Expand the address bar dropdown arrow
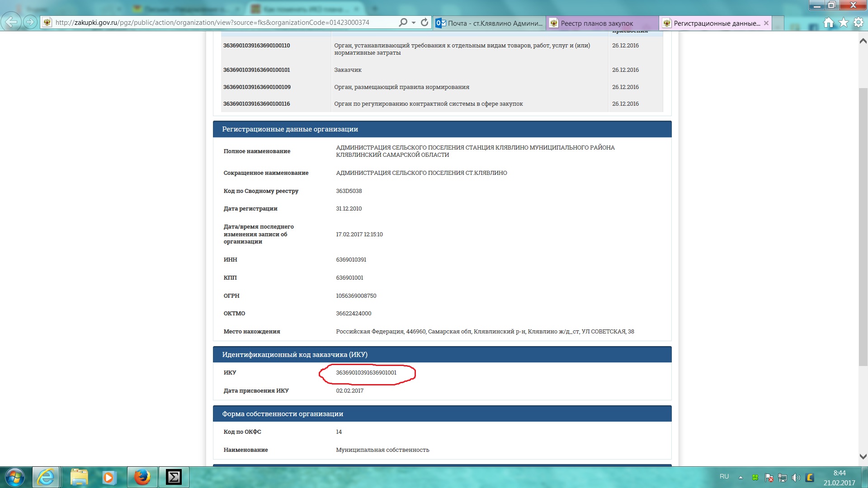Image resolution: width=868 pixels, height=488 pixels. click(x=413, y=23)
